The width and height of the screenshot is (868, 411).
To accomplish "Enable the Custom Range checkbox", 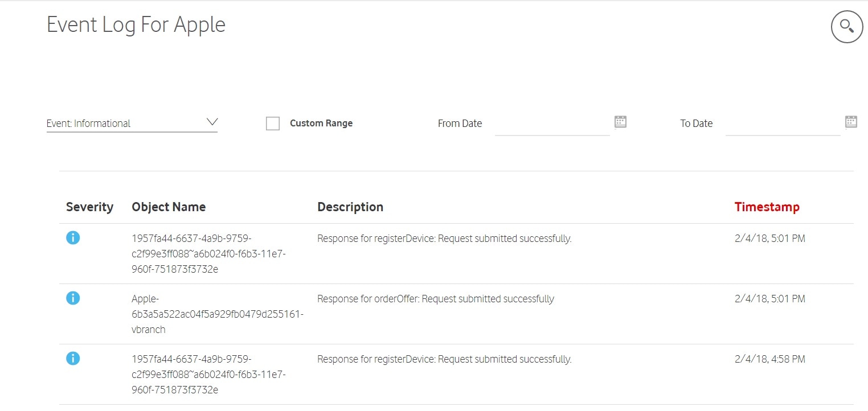I will click(x=273, y=124).
